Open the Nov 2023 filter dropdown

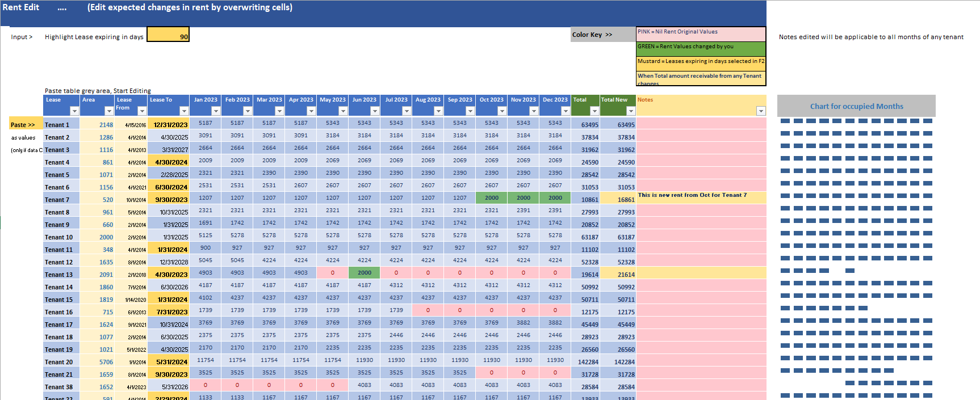click(x=534, y=111)
